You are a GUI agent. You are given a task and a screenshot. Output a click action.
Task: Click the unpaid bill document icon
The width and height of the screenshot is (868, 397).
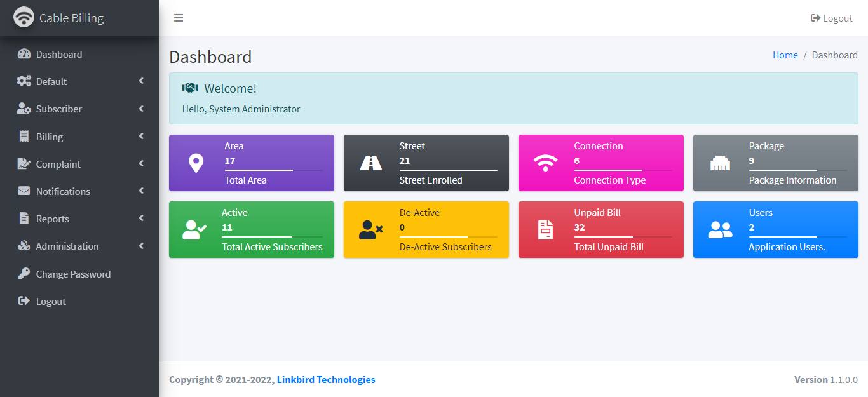point(545,229)
